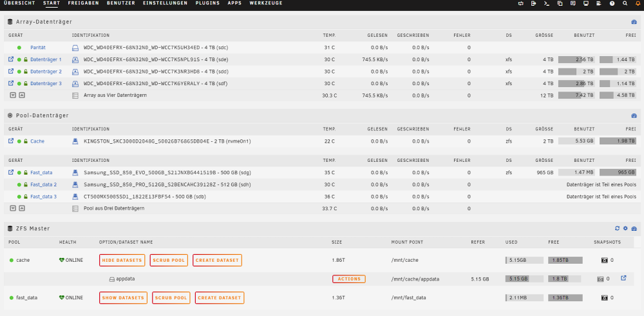
Task: Click the lock icon of Datenträger 1
Action: coord(26,59)
